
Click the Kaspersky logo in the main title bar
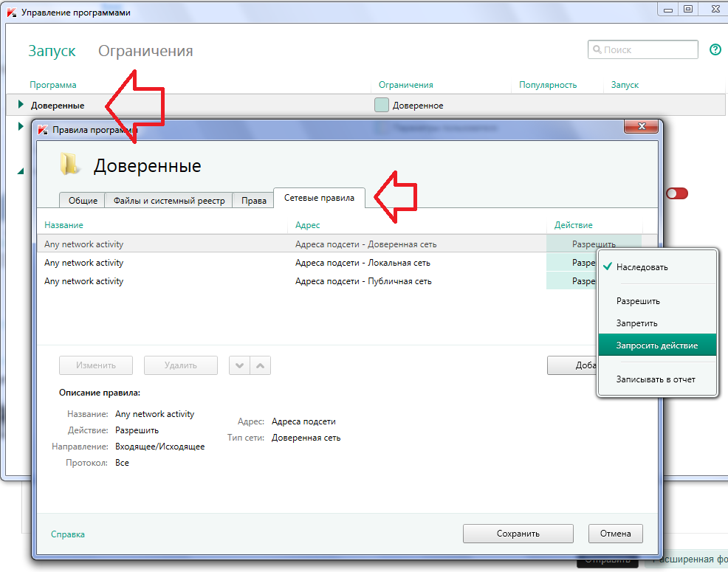tap(12, 13)
